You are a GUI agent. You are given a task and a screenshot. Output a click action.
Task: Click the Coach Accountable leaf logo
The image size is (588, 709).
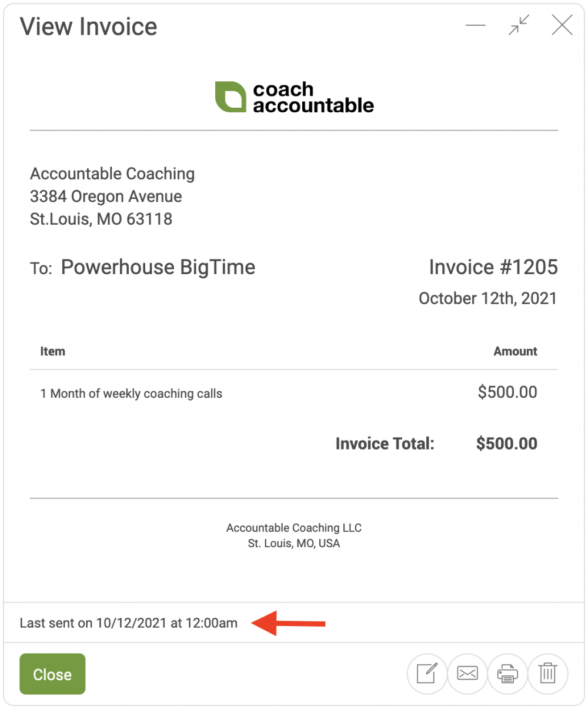click(x=230, y=97)
